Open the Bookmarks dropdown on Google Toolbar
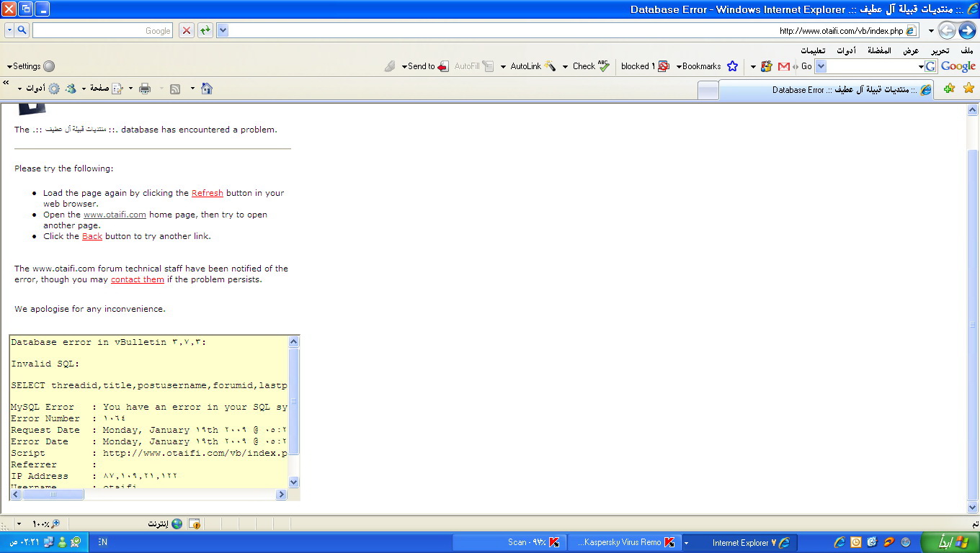Image resolution: width=980 pixels, height=553 pixels. point(699,66)
